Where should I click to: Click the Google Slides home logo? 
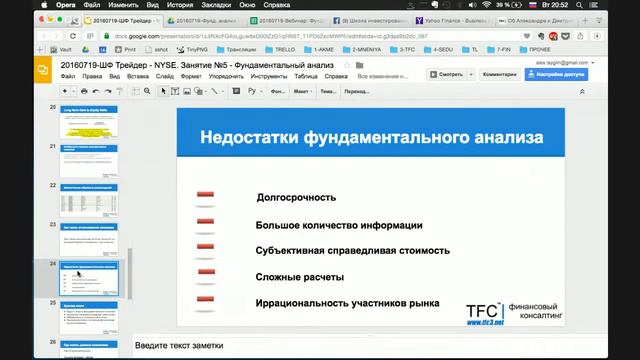point(43,70)
